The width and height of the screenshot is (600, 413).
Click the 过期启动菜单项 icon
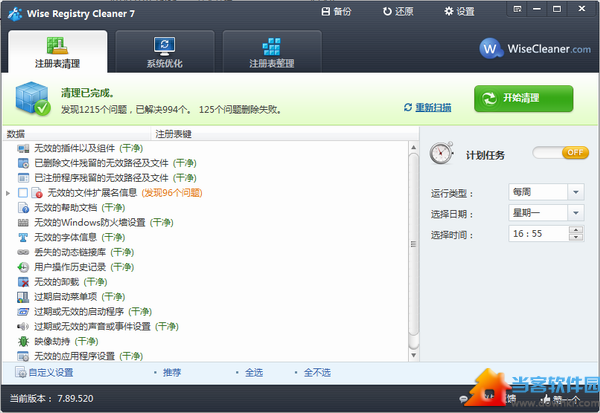23,297
